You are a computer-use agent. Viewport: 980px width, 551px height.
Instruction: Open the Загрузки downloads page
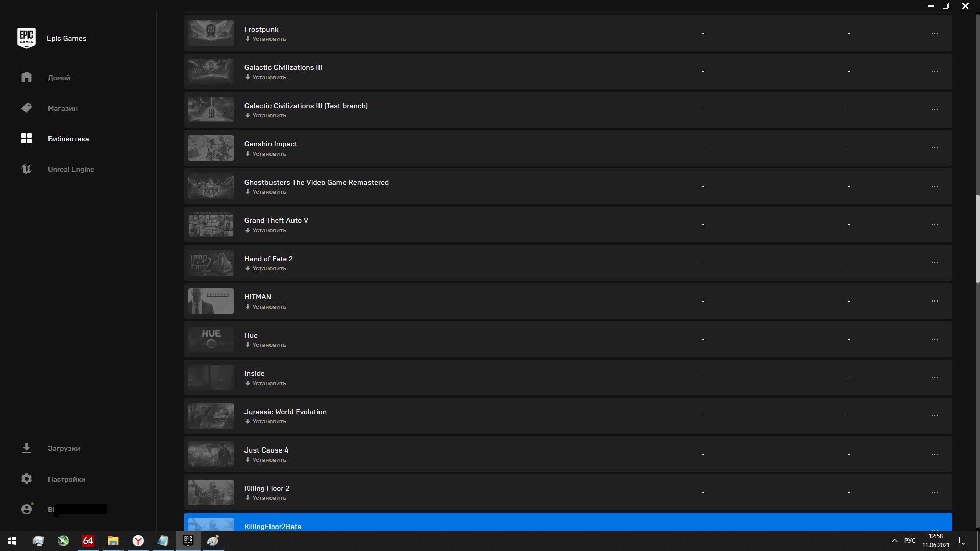[x=64, y=448]
